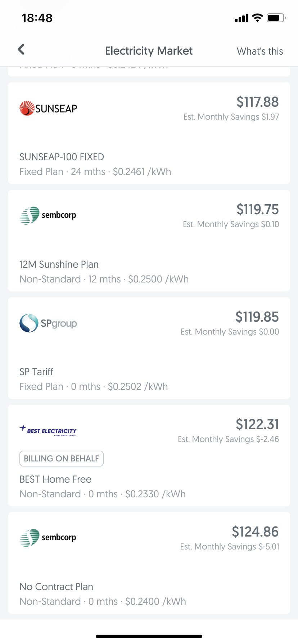This screenshot has width=298, height=644.
Task: Tap the Sembcorp logo on 12M Sunshine Plan
Action: [48, 215]
